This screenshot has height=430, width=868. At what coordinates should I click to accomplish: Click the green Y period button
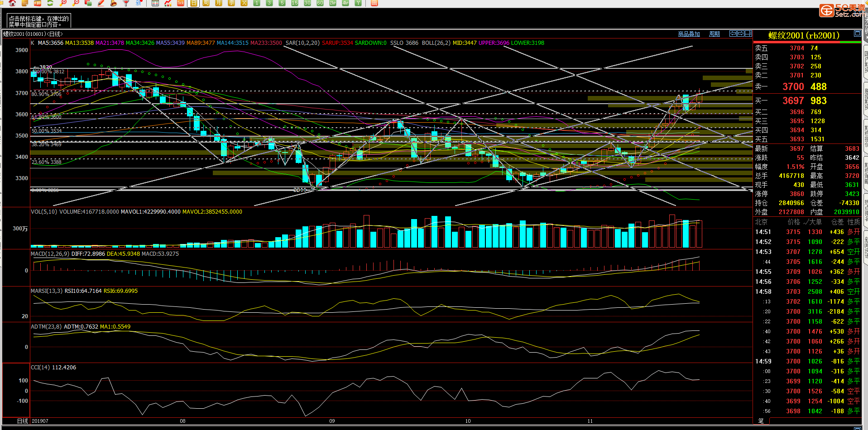pyautogui.click(x=358, y=3)
